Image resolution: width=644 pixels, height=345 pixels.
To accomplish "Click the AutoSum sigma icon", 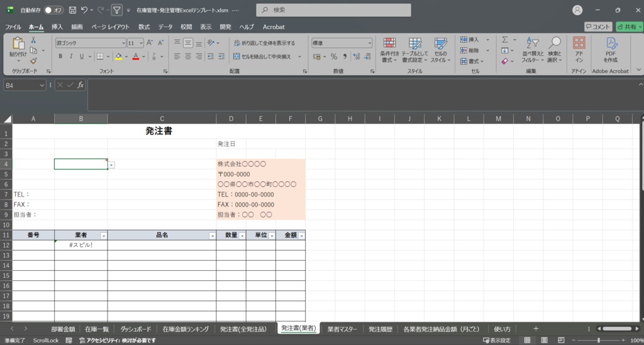I will click(505, 40).
